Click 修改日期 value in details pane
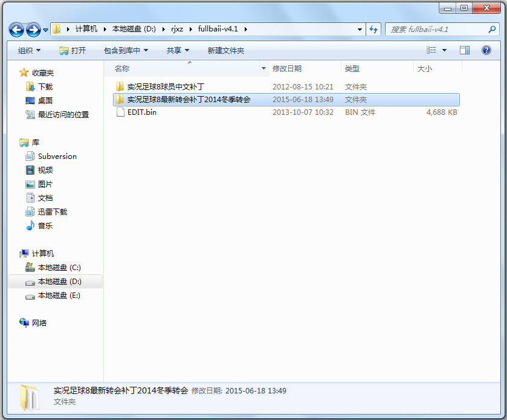 point(256,391)
